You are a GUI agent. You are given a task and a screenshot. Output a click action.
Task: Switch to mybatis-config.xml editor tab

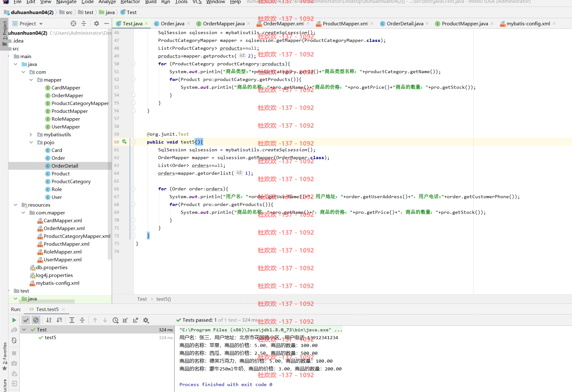tap(528, 23)
